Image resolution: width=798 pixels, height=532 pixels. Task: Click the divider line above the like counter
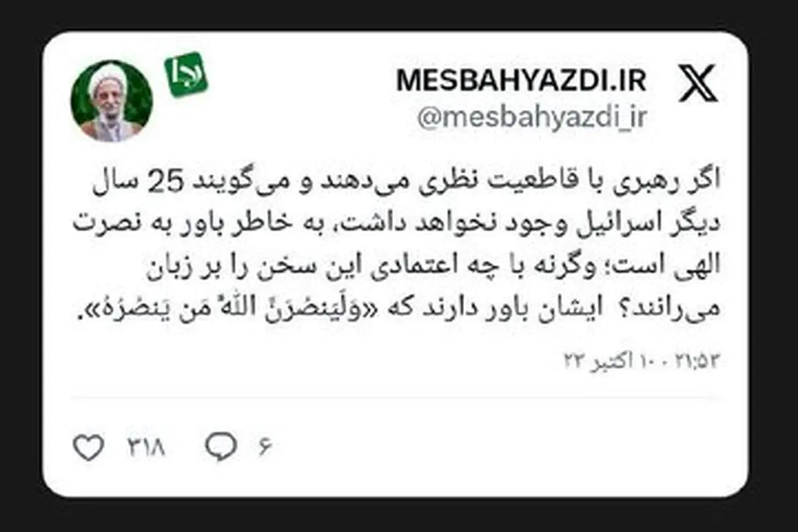click(396, 398)
